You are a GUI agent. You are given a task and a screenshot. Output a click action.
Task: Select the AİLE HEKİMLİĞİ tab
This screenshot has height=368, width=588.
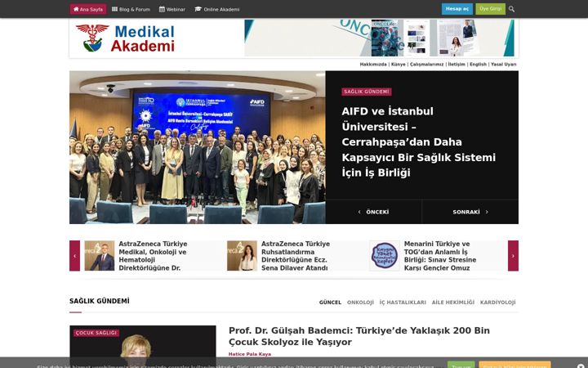pyautogui.click(x=453, y=303)
